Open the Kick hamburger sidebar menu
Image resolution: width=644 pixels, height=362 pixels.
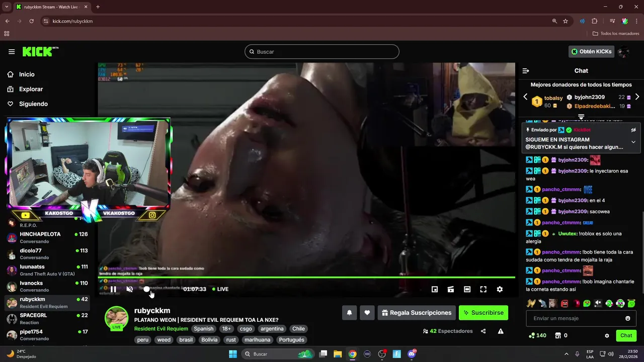[12, 52]
